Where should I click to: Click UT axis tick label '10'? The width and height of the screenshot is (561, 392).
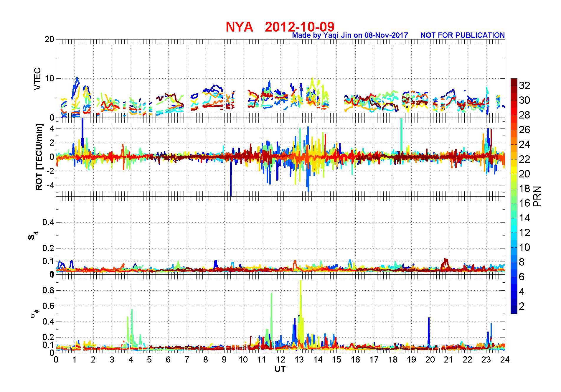(243, 360)
